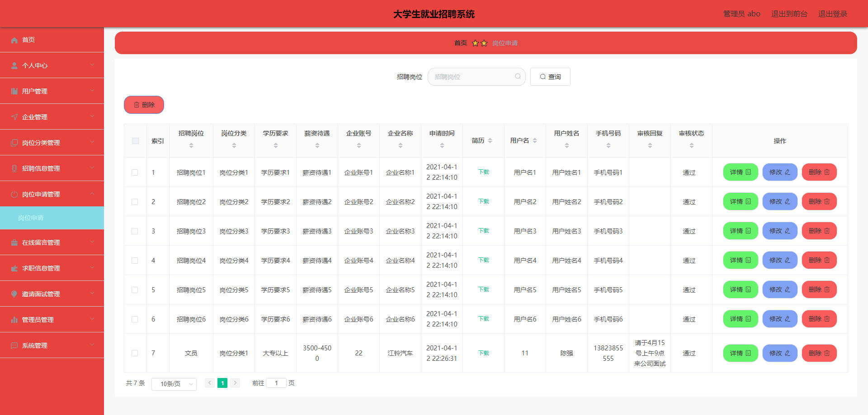Click 修改 for the 招聘岗位3 row

[780, 231]
